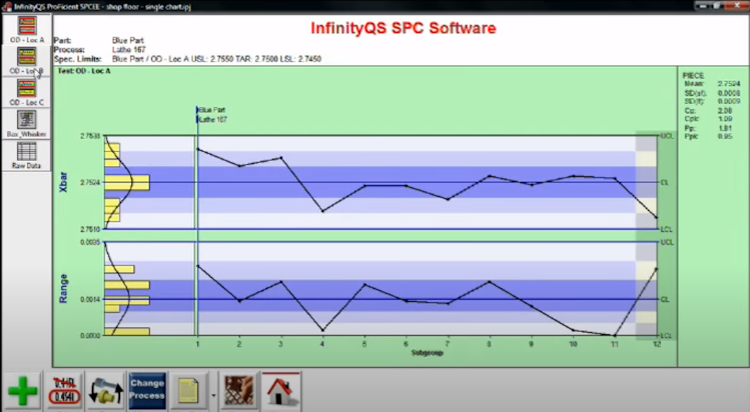Click the Xbar UCL label
Viewport: 750px width, 412px height.
[x=667, y=136]
